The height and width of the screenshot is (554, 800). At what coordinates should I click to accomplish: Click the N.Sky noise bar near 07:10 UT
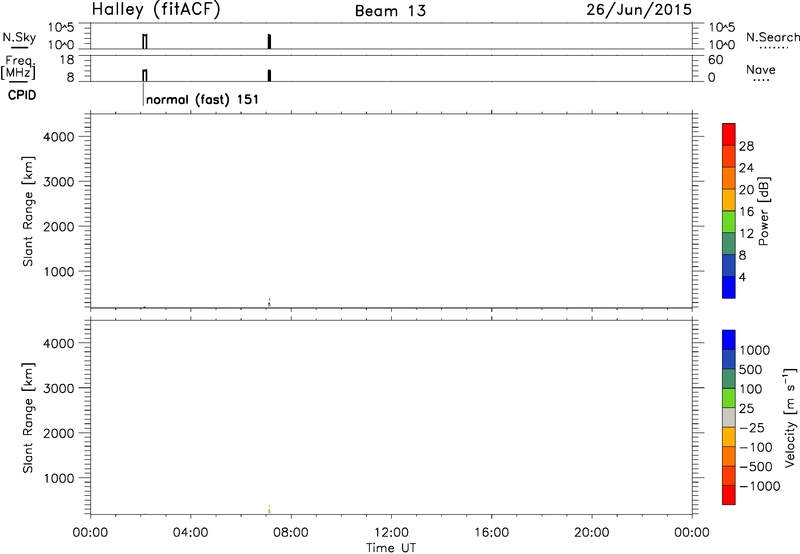269,41
